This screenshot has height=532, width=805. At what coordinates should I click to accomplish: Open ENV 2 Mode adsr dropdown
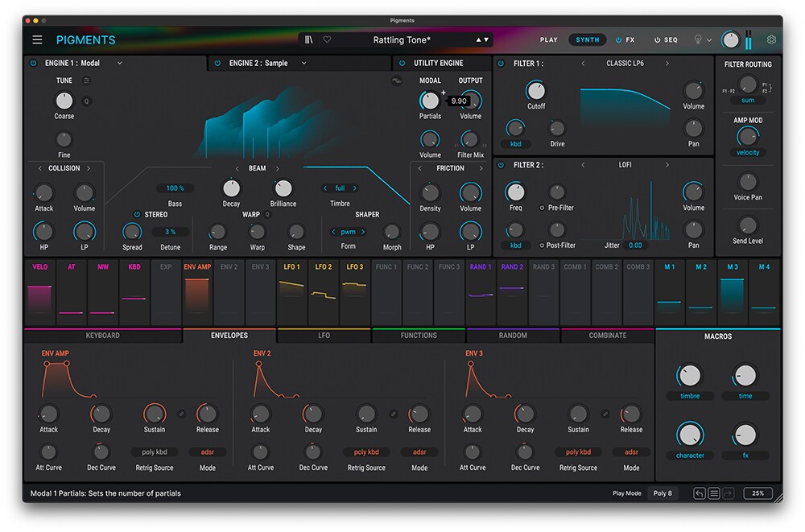419,452
